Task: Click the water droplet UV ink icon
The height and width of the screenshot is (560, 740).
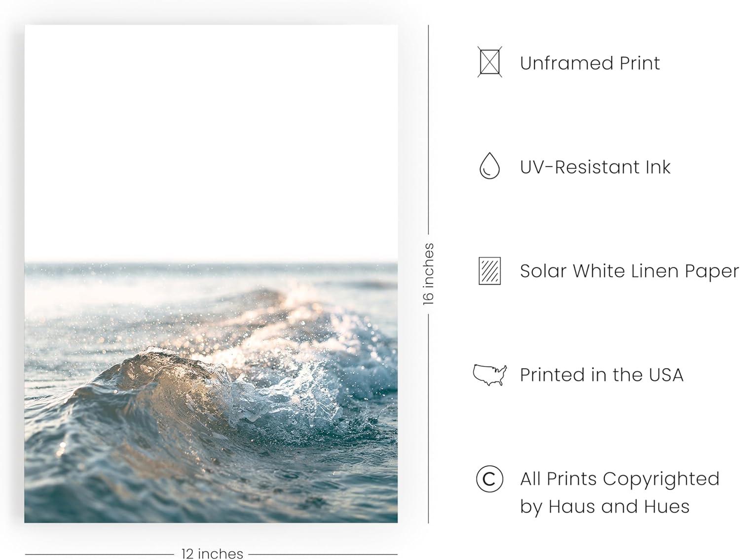Action: coord(489,166)
